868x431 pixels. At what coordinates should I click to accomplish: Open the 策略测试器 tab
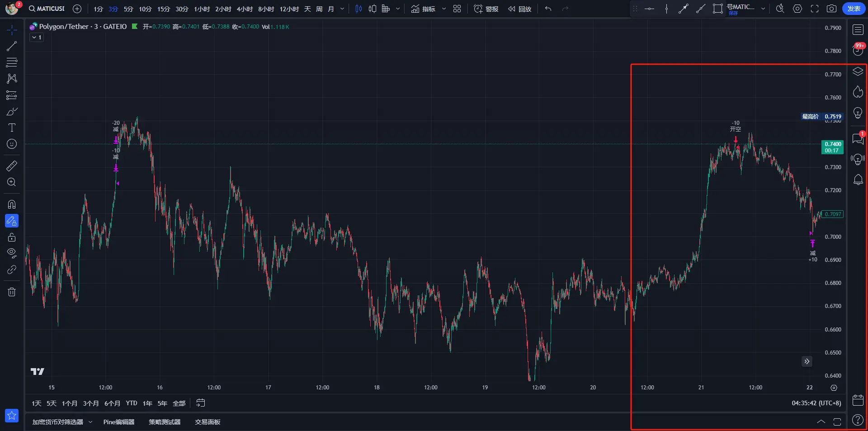coord(165,422)
